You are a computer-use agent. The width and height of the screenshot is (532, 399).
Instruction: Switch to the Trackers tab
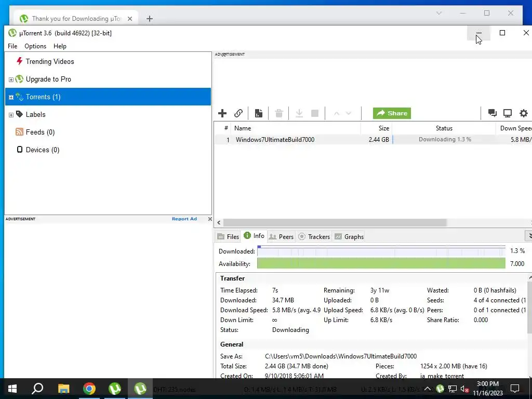click(314, 236)
